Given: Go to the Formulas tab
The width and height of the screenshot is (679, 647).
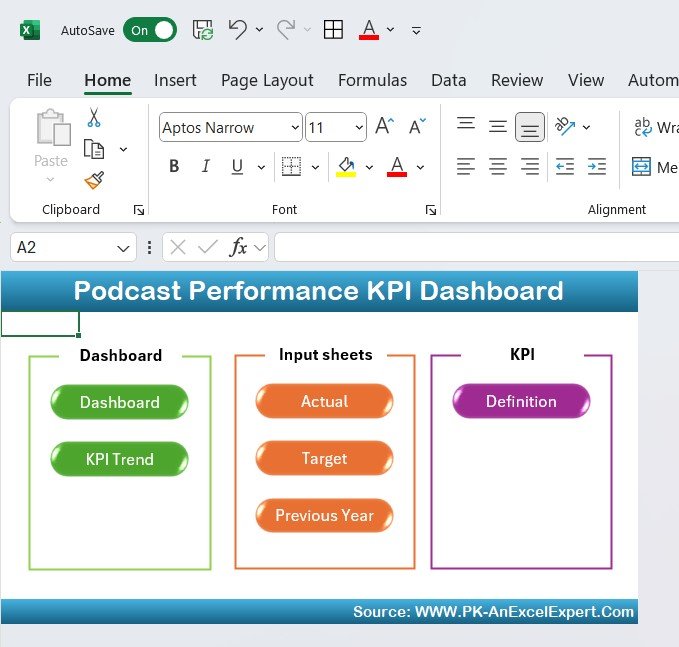Looking at the screenshot, I should 372,80.
